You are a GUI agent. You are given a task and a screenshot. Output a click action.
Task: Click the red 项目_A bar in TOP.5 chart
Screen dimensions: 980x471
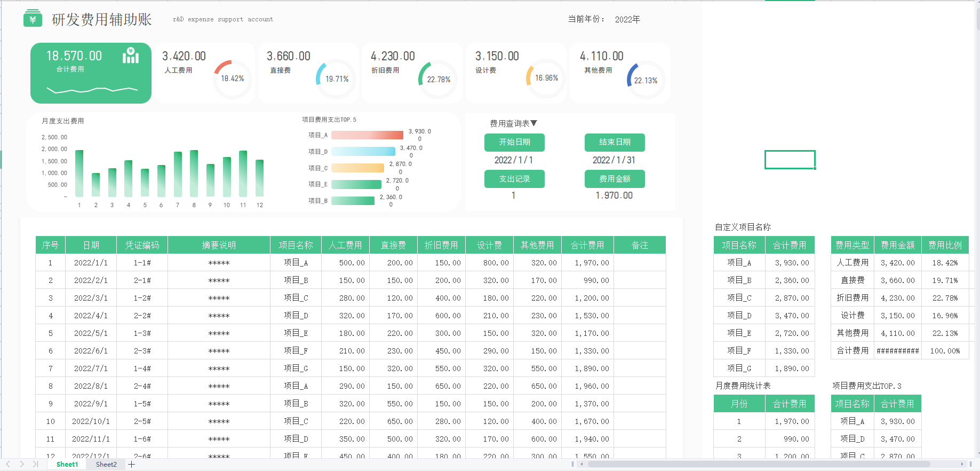tap(367, 135)
